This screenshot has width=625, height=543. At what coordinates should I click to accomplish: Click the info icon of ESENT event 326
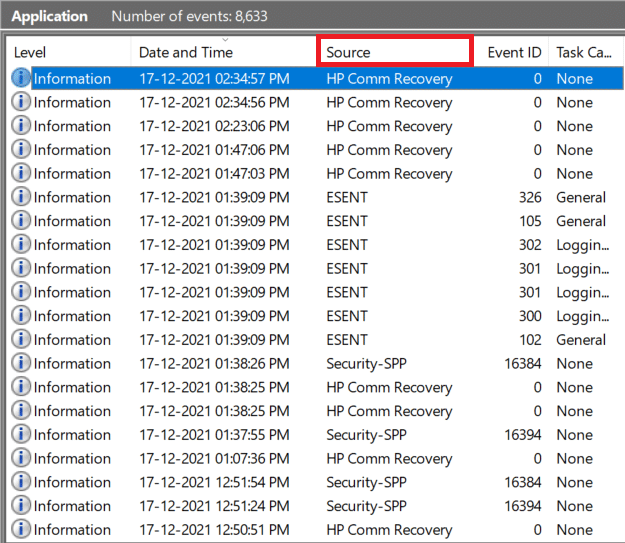(x=21, y=197)
